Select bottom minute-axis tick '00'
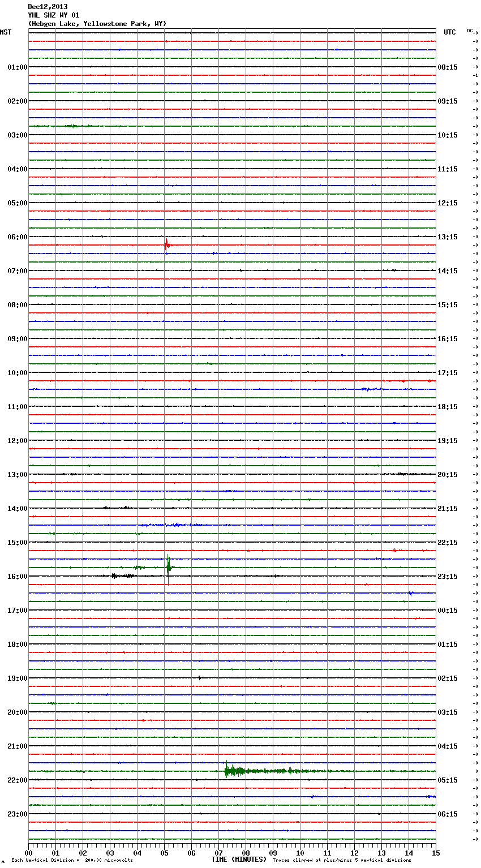This screenshot has height=868, width=481. click(x=28, y=853)
